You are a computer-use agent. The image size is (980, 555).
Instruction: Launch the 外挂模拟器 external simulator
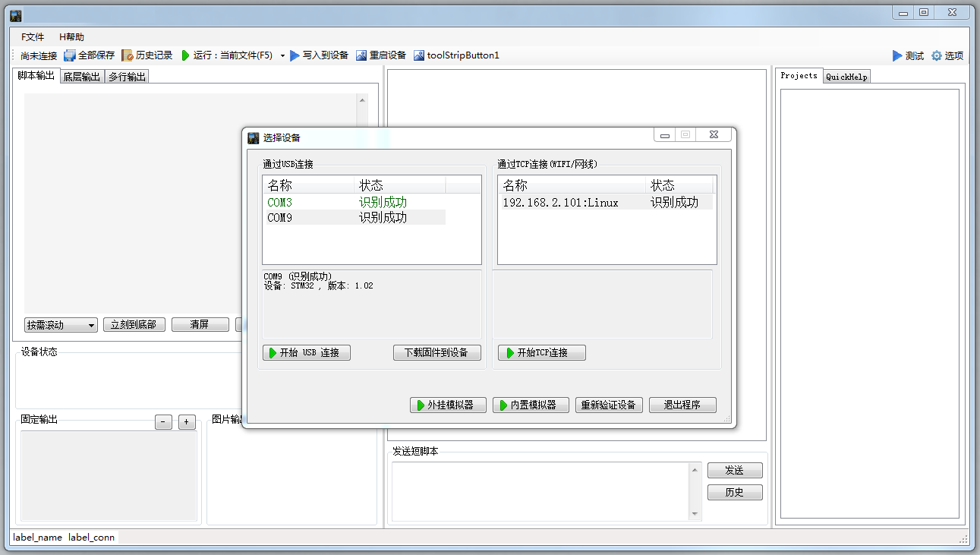point(448,405)
